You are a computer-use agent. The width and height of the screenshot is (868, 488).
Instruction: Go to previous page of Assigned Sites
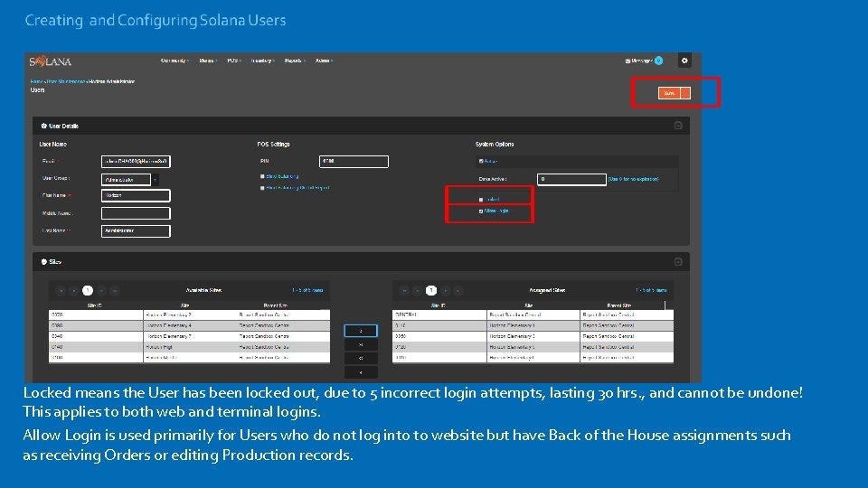[x=418, y=290]
